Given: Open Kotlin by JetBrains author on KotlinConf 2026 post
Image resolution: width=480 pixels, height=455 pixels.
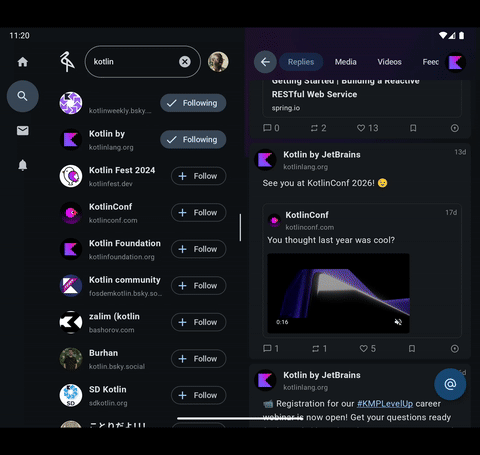Looking at the screenshot, I should 322,155.
